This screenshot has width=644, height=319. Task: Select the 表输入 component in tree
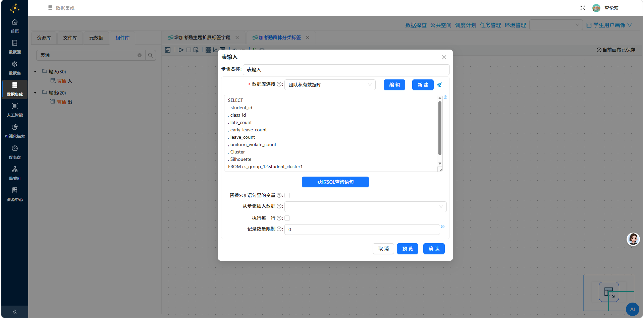(61, 81)
